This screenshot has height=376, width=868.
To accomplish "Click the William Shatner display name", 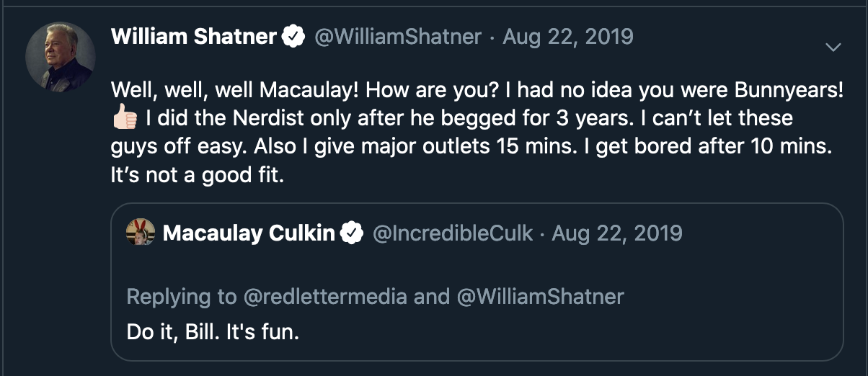I will (194, 37).
